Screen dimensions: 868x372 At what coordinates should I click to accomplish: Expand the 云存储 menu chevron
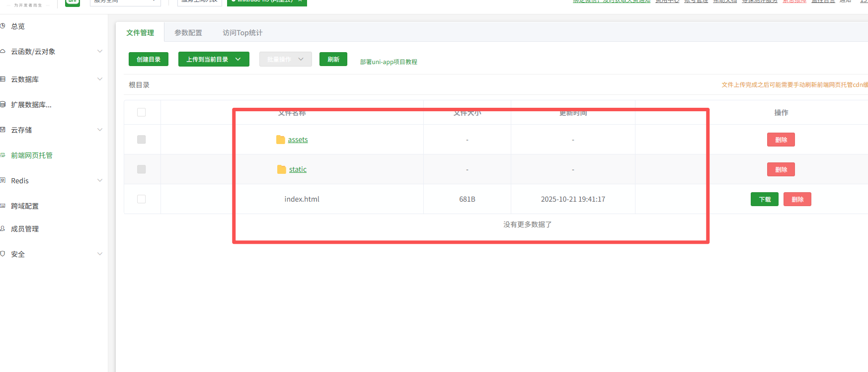100,130
